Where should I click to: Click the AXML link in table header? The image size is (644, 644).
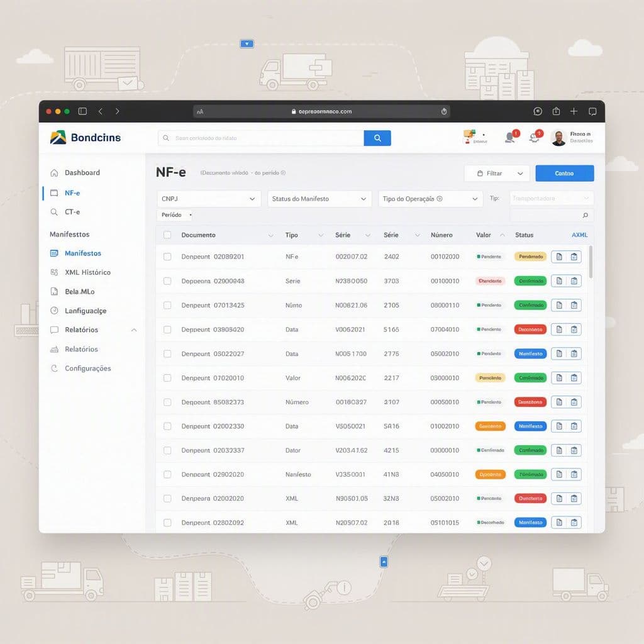pyautogui.click(x=579, y=235)
